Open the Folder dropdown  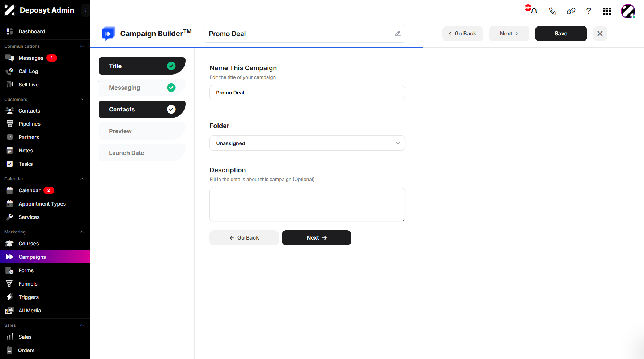click(307, 143)
